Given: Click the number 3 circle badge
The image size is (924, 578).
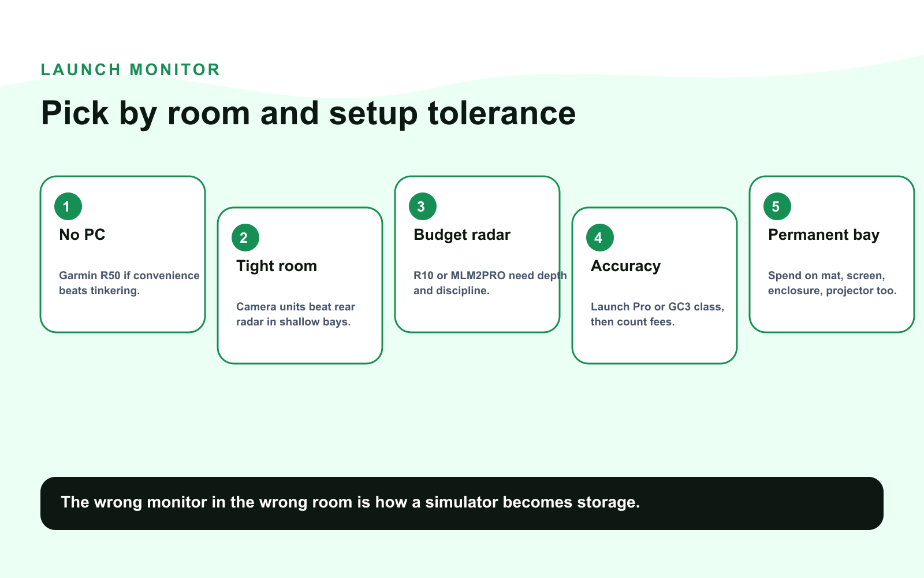Looking at the screenshot, I should (423, 206).
